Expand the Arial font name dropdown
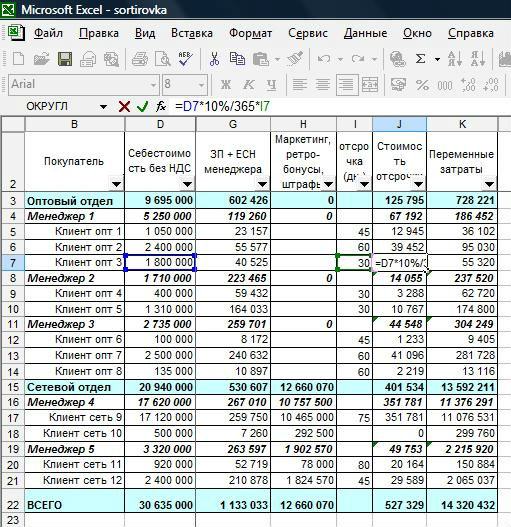The image size is (511, 527). pyautogui.click(x=153, y=85)
